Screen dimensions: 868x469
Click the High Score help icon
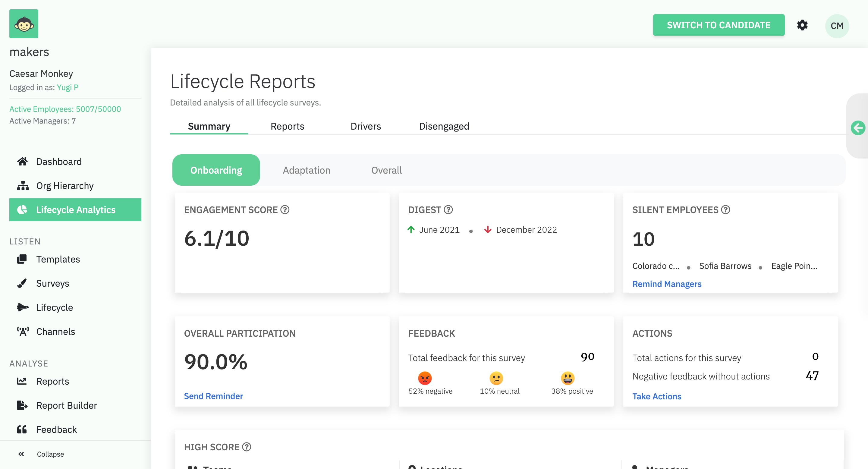pos(247,447)
